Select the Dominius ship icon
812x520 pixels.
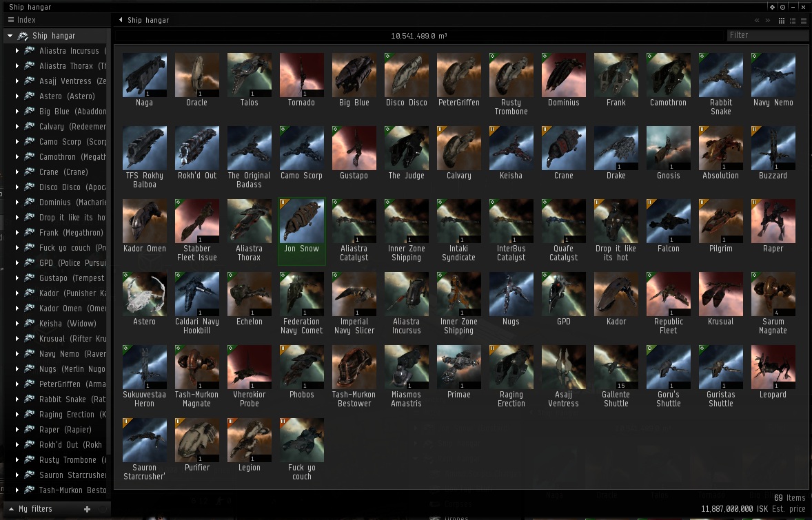563,75
